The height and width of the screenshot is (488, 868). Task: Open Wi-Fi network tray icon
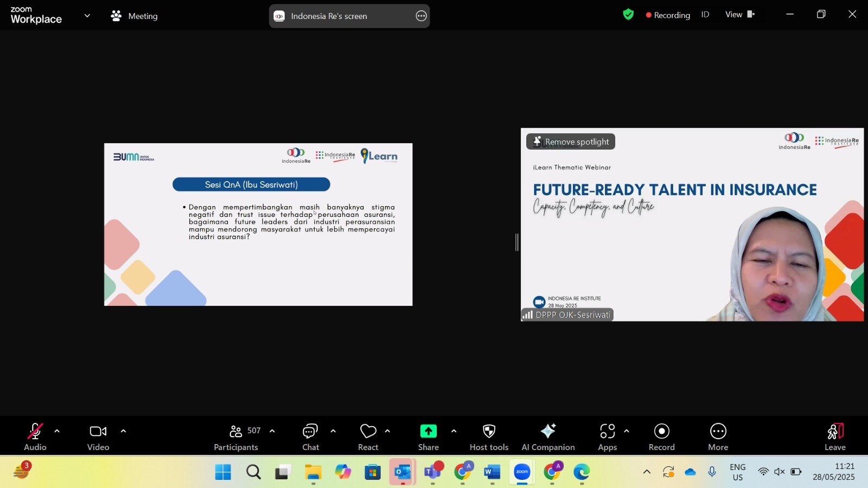(x=763, y=472)
